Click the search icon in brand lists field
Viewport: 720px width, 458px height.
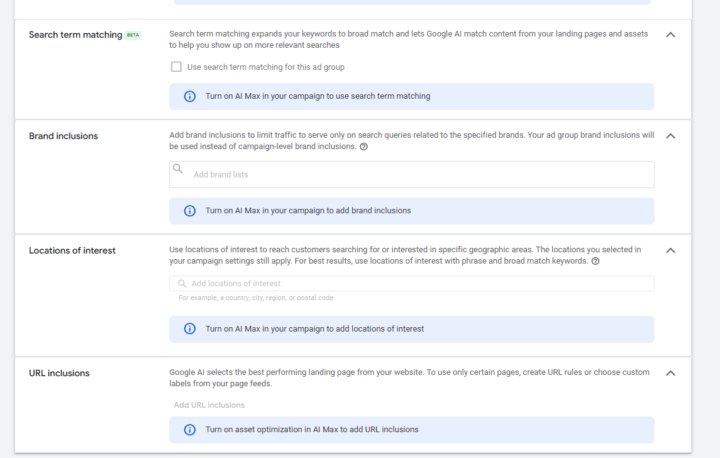pyautogui.click(x=178, y=170)
